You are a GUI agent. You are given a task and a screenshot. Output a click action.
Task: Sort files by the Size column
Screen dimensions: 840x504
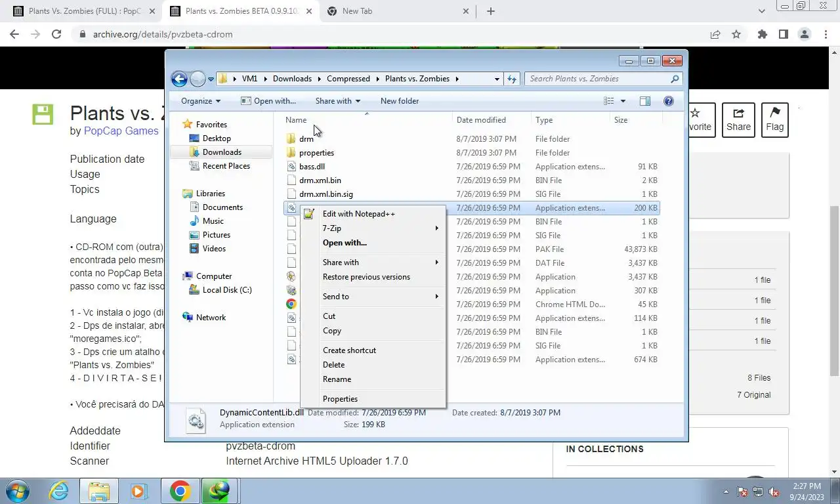(x=636, y=120)
